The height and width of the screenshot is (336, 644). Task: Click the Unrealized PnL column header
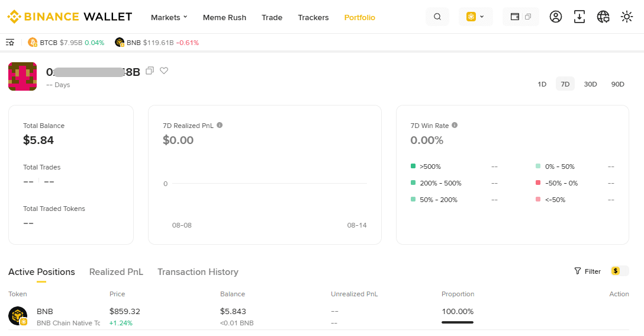(355, 294)
